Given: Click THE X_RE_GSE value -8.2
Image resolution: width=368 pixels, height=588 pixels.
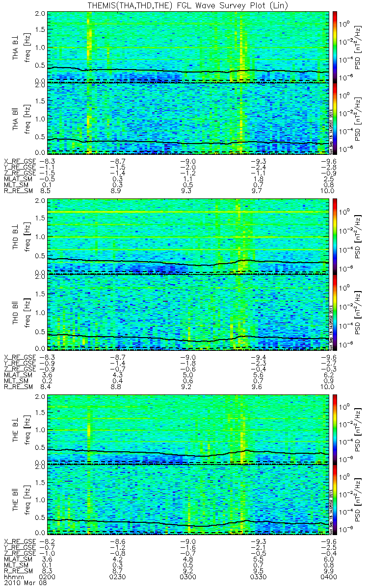Looking at the screenshot, I should (47, 541).
